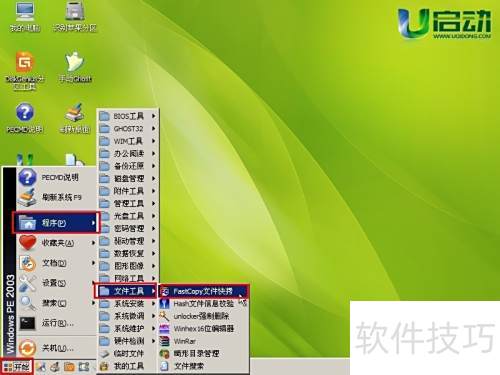Viewport: 500px width, 375px height.
Task: Expand the 备份还原 folder
Action: (127, 166)
